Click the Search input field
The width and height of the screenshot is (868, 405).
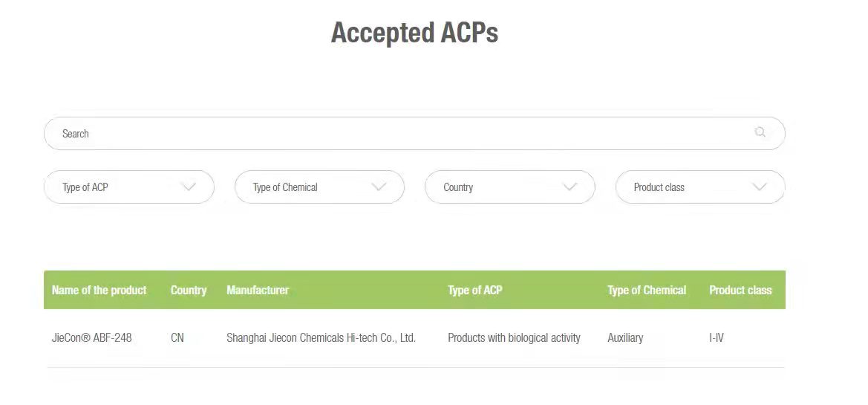point(401,134)
